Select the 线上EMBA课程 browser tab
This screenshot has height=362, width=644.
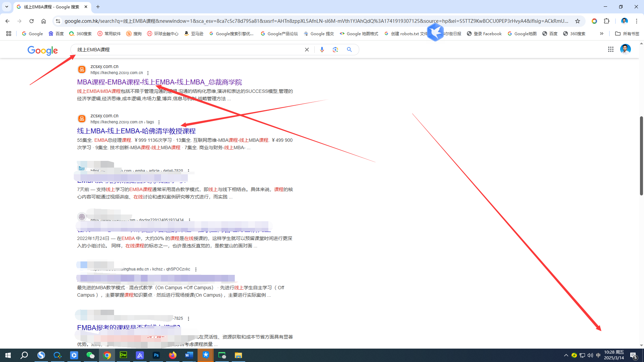(x=47, y=7)
